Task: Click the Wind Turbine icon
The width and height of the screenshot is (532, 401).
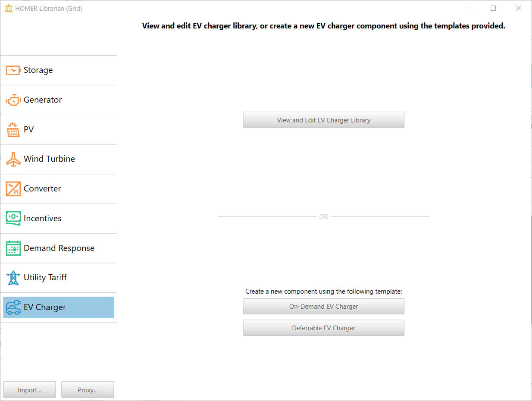Action: coord(13,159)
